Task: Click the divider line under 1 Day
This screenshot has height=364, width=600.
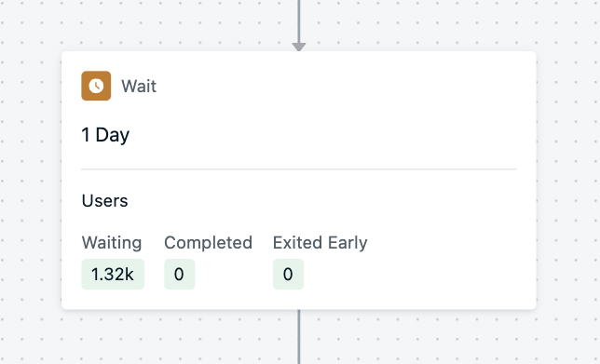Action: pyautogui.click(x=299, y=169)
